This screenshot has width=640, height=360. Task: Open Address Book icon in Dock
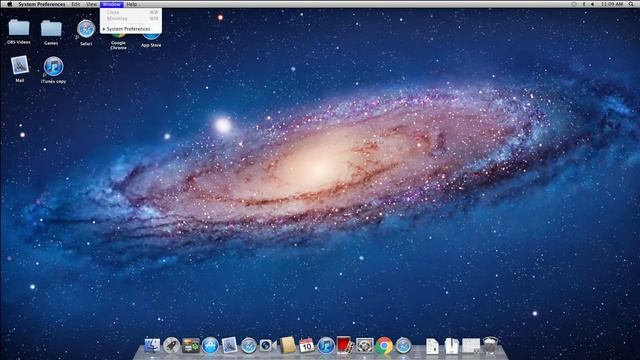287,345
